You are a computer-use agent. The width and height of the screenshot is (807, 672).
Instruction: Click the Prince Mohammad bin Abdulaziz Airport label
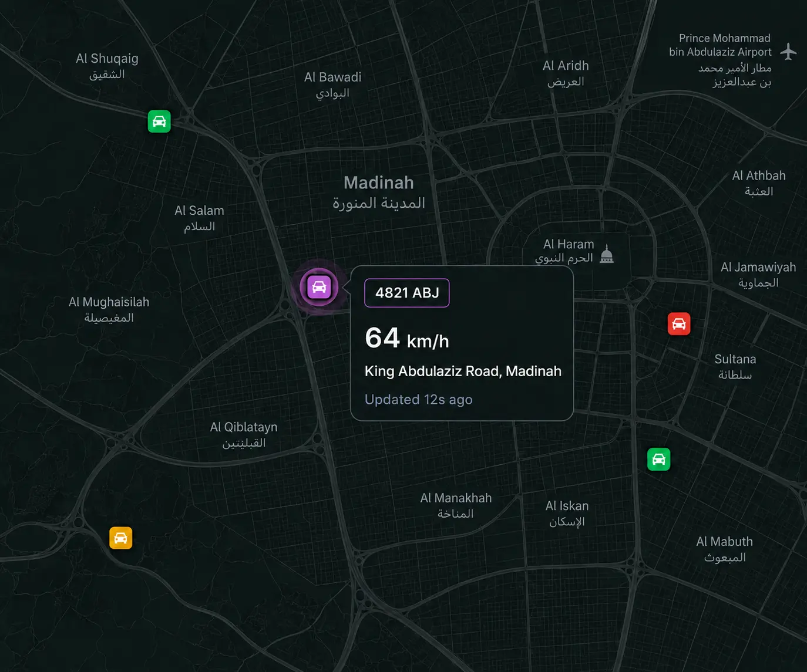coord(720,60)
